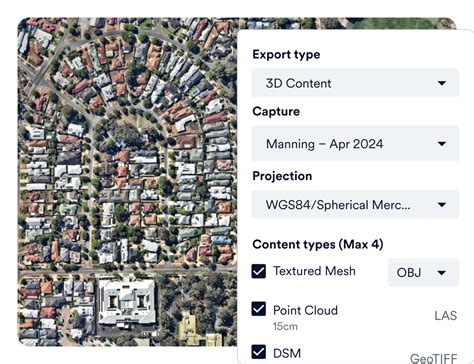
Task: Click the arrow icon in the Projection field
Action: click(442, 204)
